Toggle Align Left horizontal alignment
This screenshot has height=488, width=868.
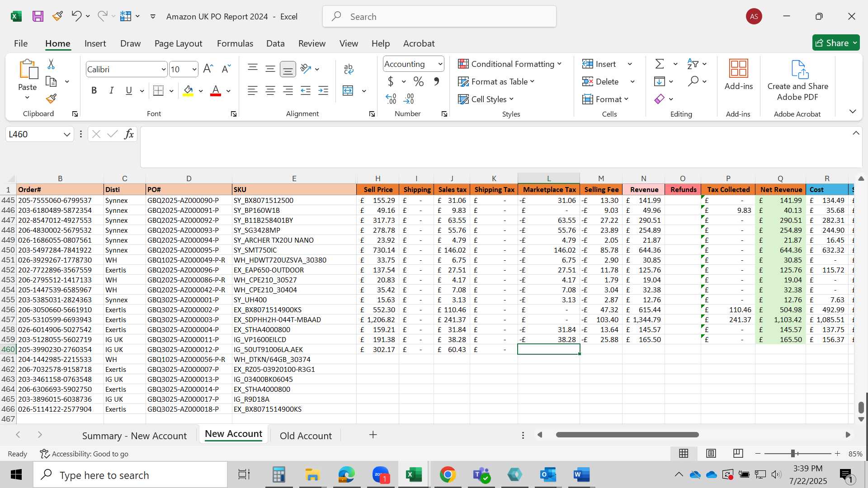pyautogui.click(x=253, y=91)
